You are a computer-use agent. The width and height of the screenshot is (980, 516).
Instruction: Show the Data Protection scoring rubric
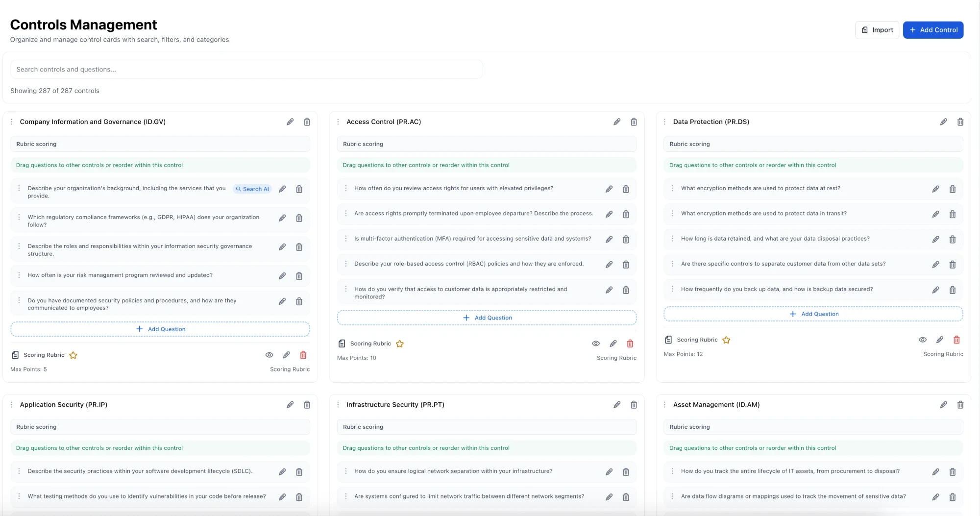(923, 340)
